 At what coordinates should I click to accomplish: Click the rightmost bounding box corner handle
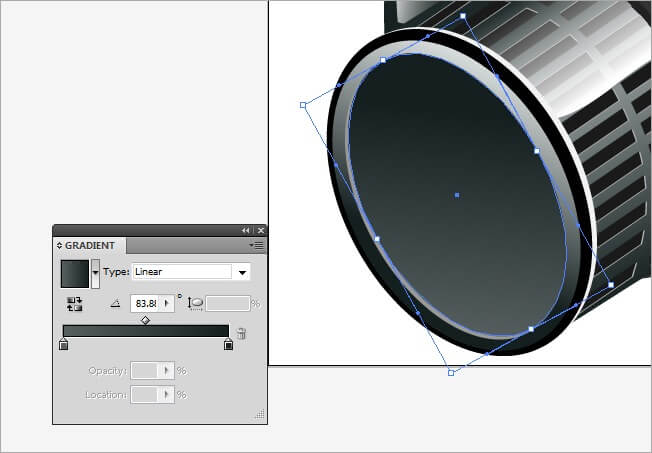click(611, 285)
